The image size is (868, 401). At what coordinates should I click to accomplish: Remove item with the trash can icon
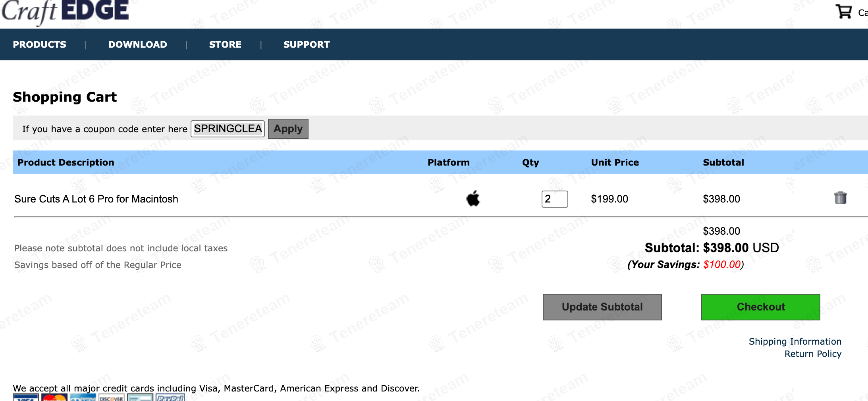[840, 198]
